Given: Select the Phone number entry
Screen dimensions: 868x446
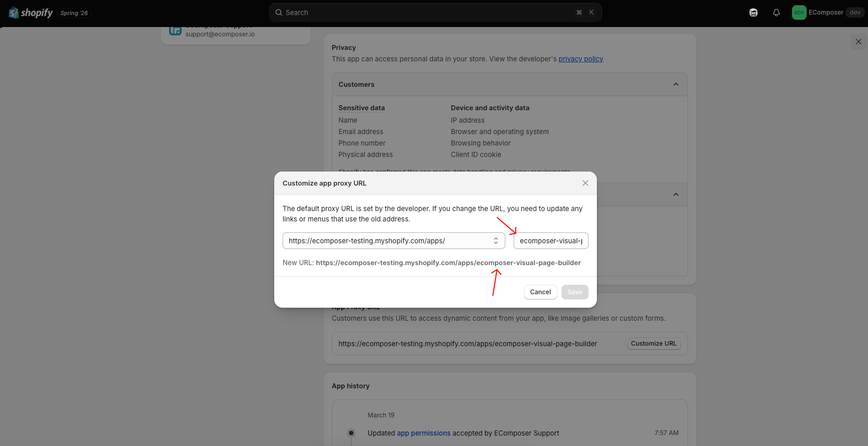Looking at the screenshot, I should (362, 143).
